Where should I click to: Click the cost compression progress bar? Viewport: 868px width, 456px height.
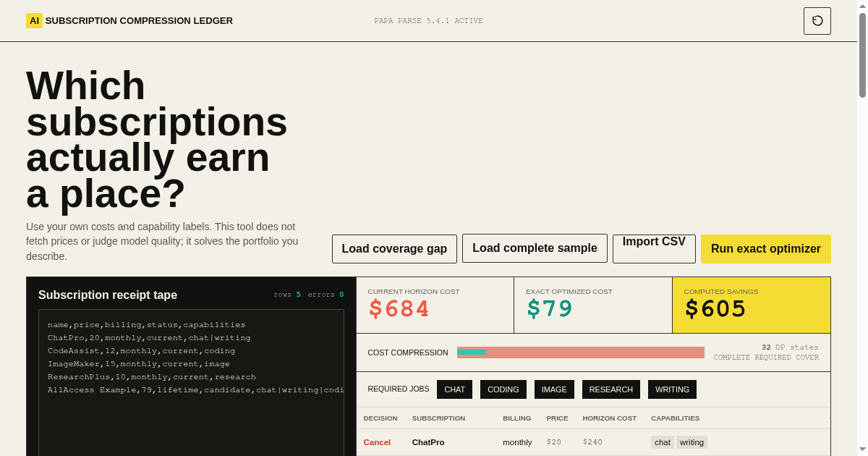(x=581, y=352)
